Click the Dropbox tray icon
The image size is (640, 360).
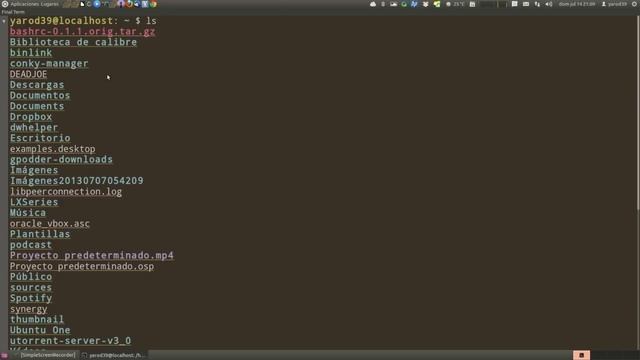[425, 4]
